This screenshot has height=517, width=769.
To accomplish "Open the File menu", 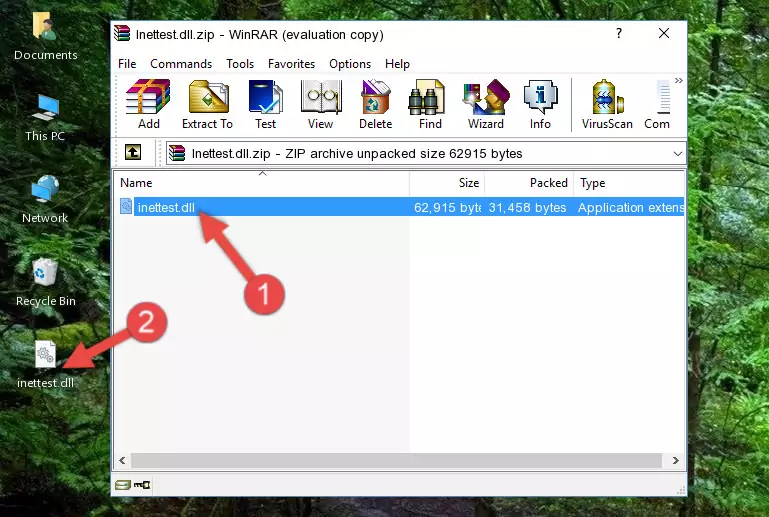I will (127, 64).
